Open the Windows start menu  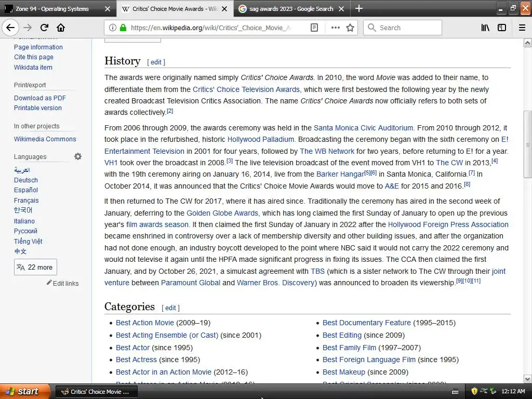point(25,391)
